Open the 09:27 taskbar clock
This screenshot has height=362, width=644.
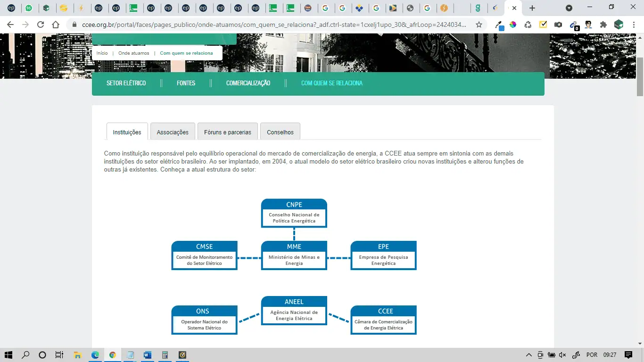[x=610, y=355]
